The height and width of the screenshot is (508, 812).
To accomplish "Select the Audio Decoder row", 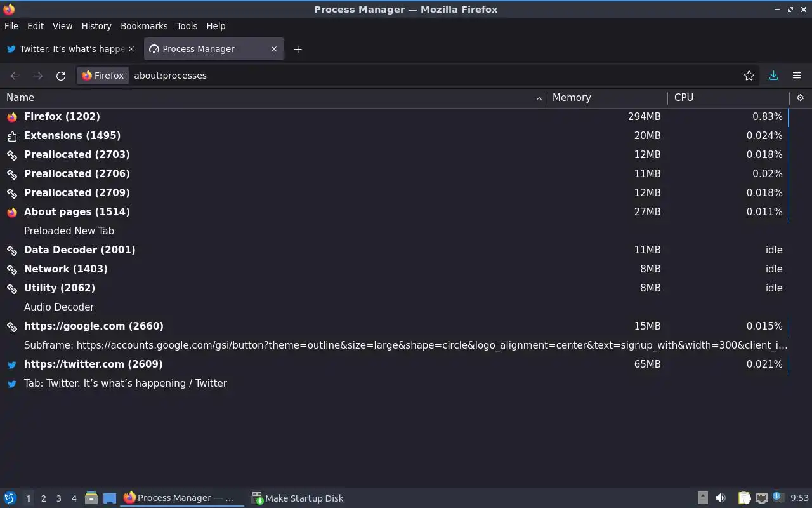I will (395, 307).
